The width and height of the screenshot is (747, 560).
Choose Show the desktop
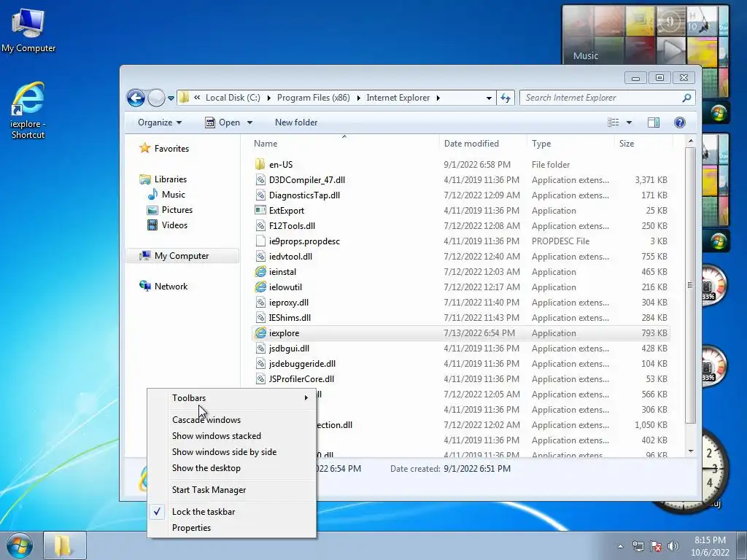(x=231, y=468)
